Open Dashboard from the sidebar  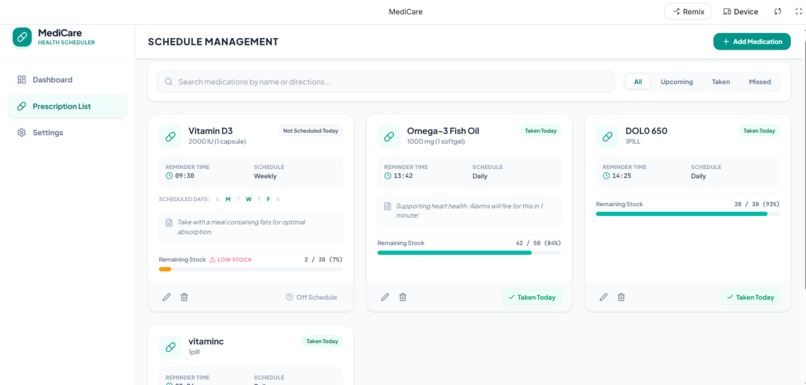pyautogui.click(x=67, y=80)
